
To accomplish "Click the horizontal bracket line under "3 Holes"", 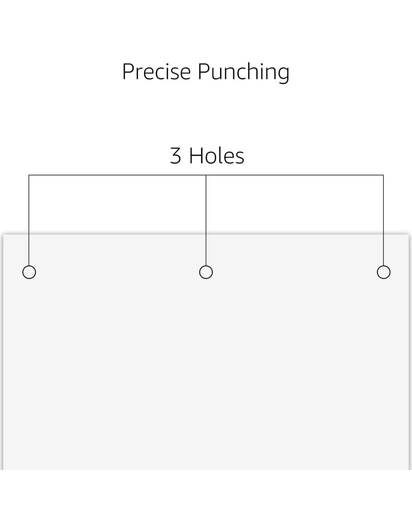I will tap(112, 175).
